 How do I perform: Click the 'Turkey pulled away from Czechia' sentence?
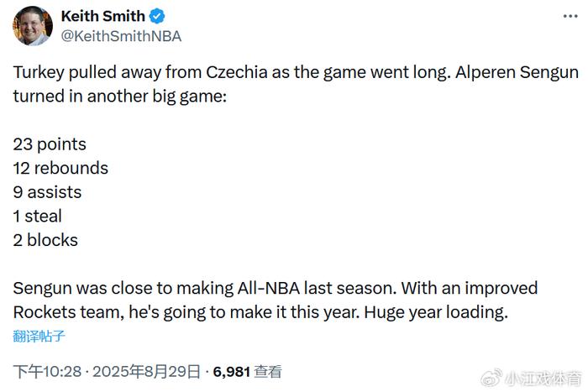click(168, 72)
